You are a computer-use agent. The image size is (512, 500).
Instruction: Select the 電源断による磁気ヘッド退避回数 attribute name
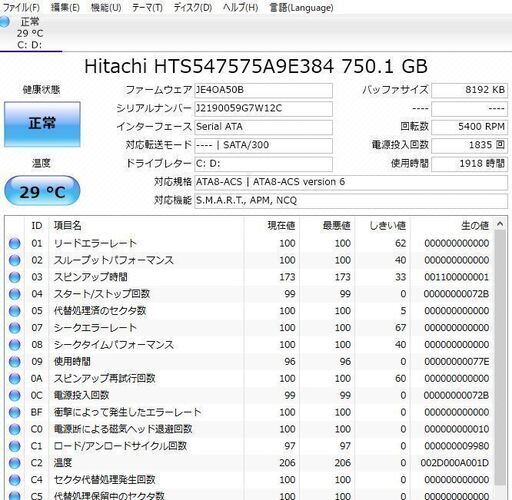pos(123,429)
